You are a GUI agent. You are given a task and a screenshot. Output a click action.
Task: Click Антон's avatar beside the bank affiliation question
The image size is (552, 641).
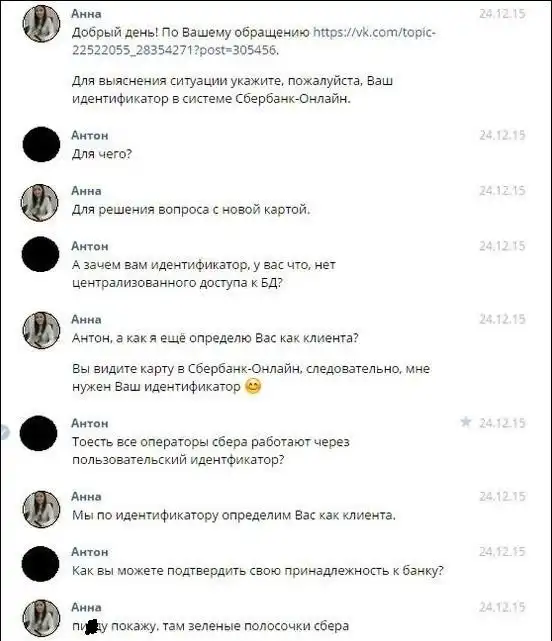(40, 563)
